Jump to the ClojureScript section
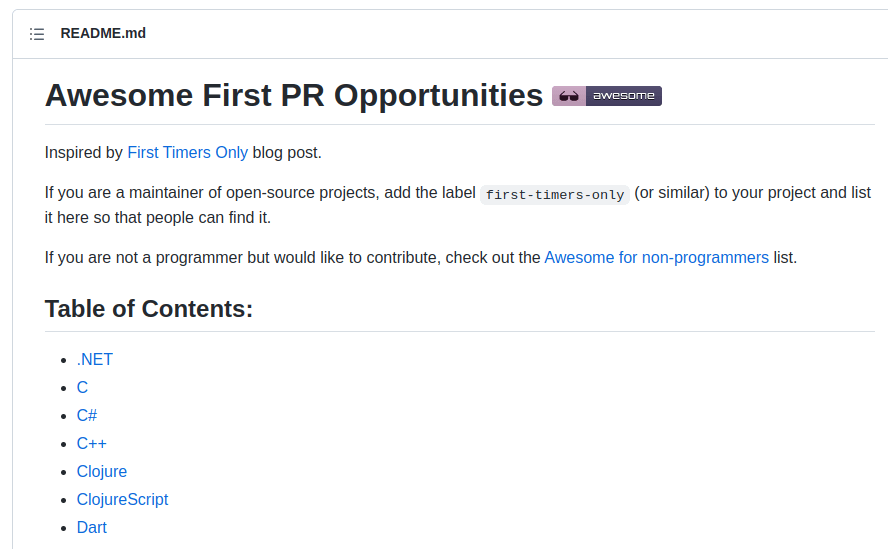 point(122,500)
